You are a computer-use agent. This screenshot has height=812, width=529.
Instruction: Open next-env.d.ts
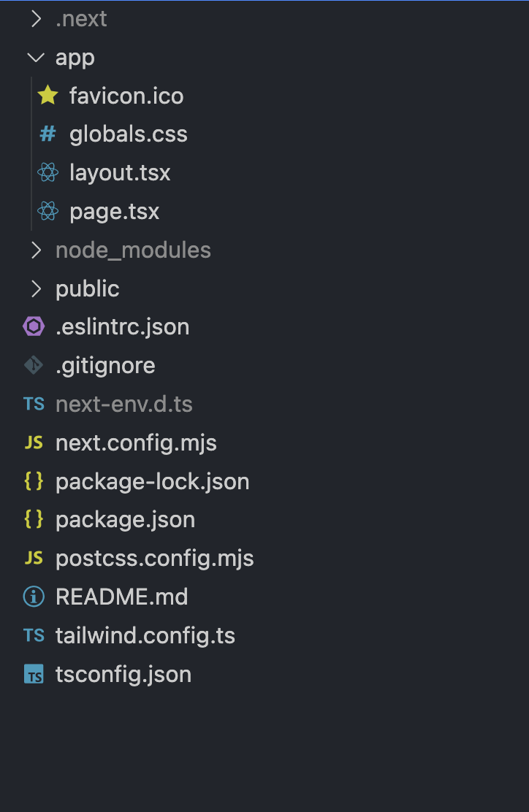(123, 404)
